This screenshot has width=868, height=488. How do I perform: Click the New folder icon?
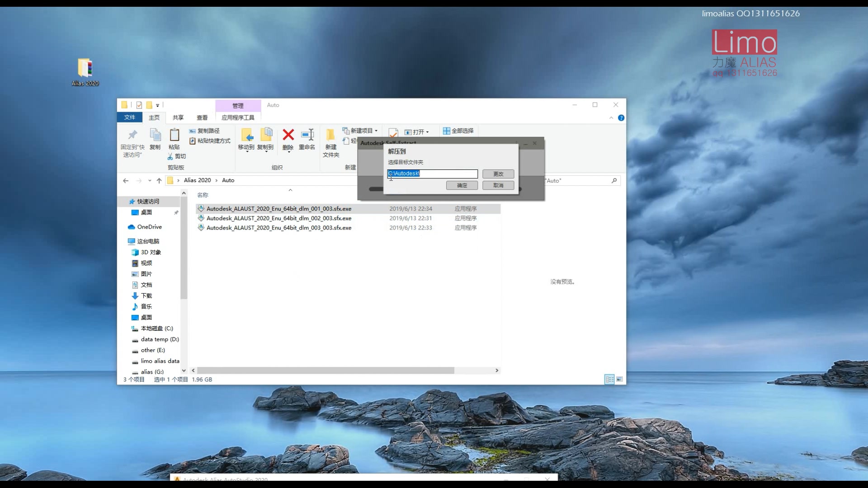pyautogui.click(x=331, y=135)
